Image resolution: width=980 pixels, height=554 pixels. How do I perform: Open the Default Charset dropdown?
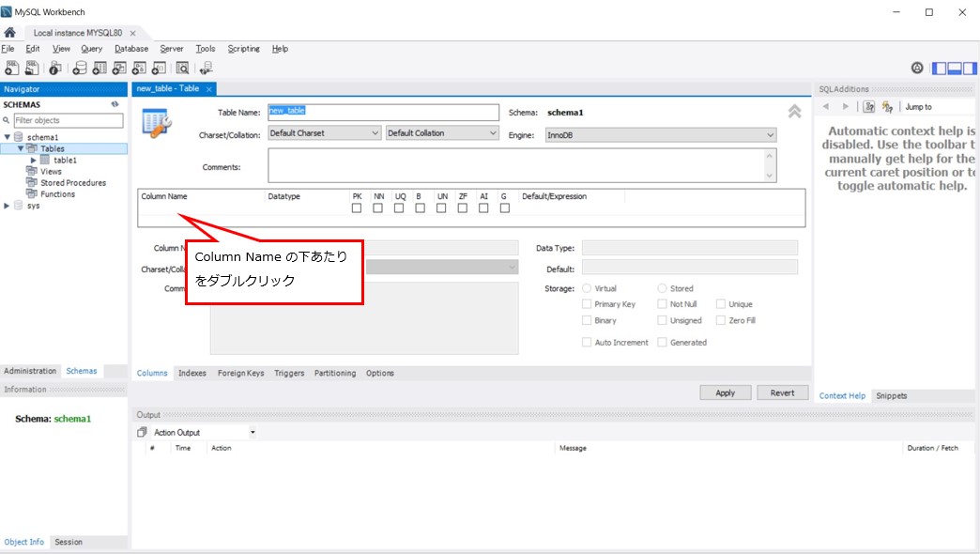[x=325, y=133]
